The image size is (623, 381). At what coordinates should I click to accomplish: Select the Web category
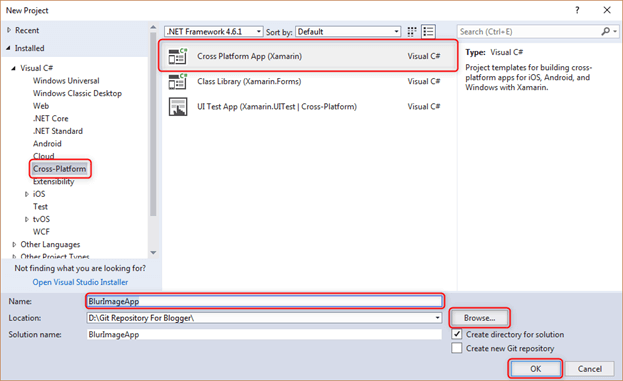click(x=41, y=106)
